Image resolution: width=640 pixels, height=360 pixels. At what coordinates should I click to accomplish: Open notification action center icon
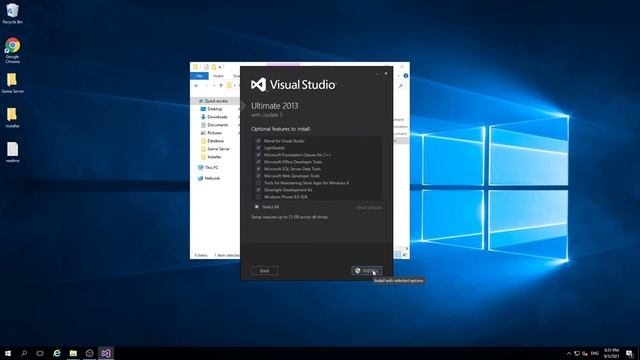tap(630, 353)
